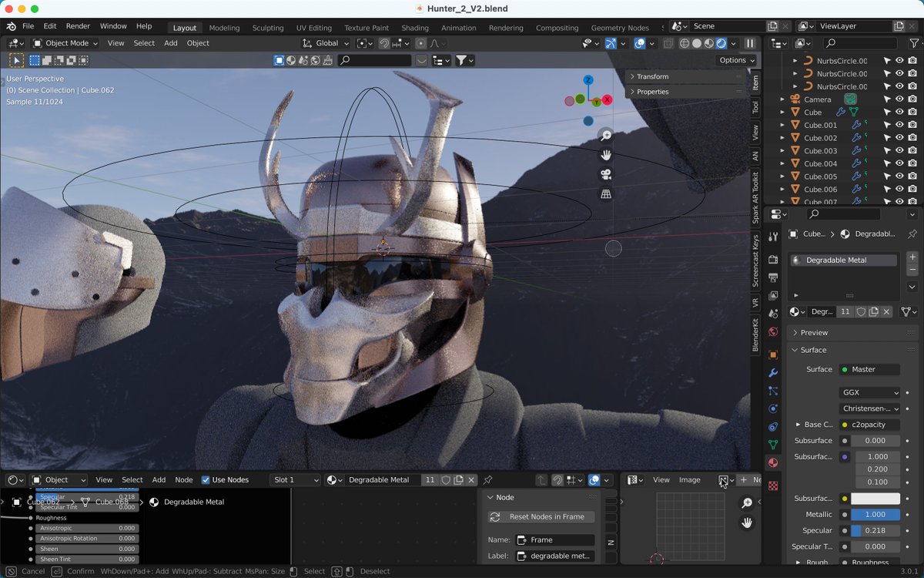Click the blue Z axis gizmo ball
924x578 pixels.
pos(588,80)
